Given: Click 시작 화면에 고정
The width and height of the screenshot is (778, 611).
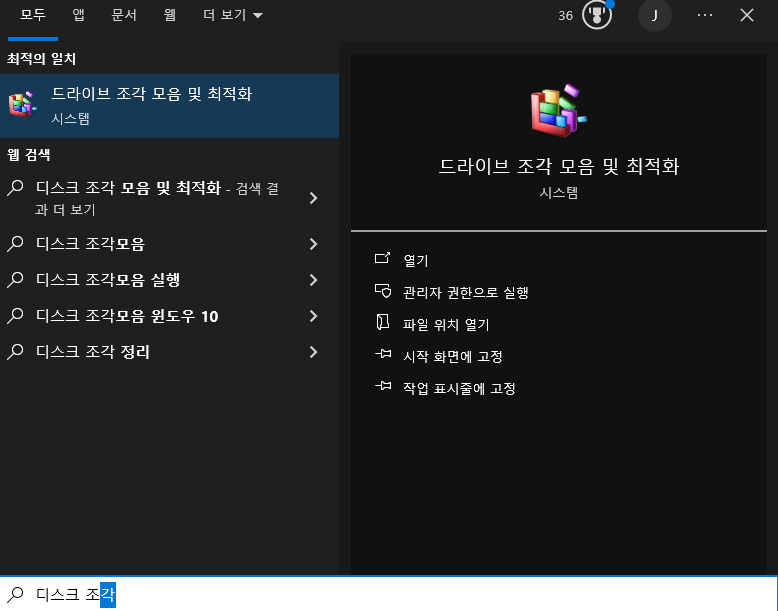Looking at the screenshot, I should 453,356.
